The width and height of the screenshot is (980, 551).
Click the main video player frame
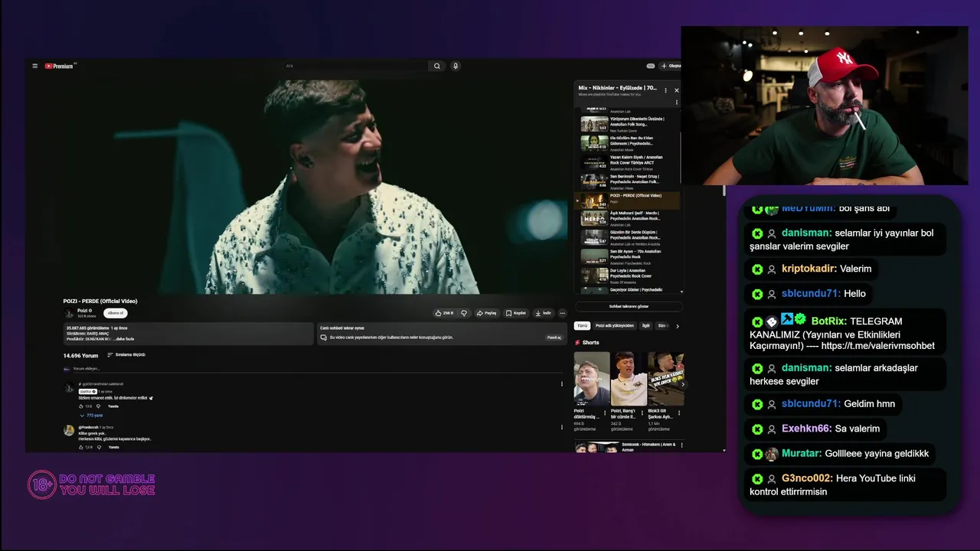315,187
